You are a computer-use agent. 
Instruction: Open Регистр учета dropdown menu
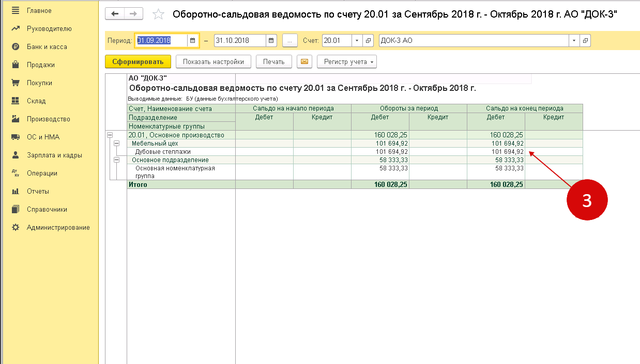point(346,62)
